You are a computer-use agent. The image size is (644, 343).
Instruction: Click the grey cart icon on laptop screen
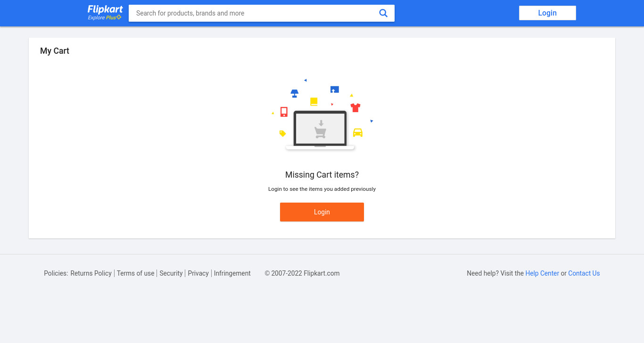point(321,130)
